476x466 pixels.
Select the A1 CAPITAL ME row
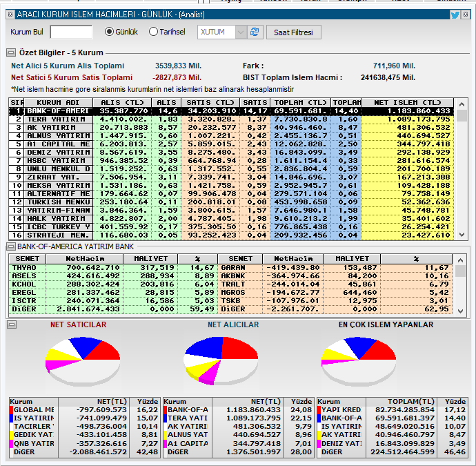[x=231, y=144]
